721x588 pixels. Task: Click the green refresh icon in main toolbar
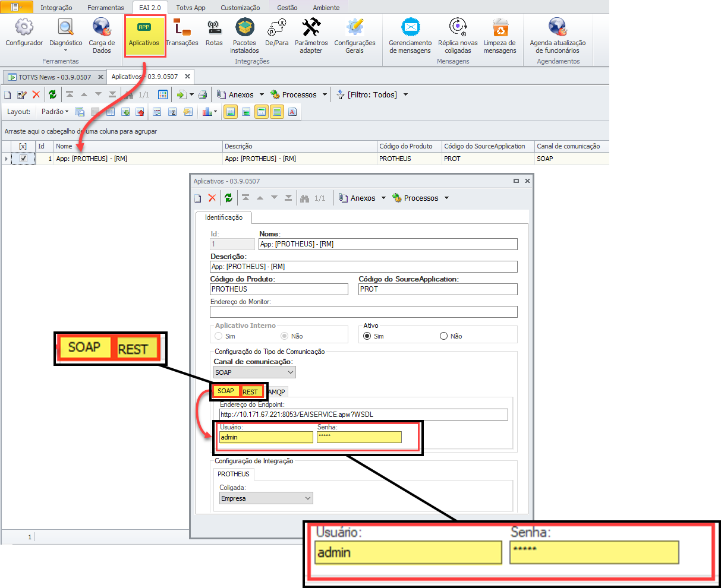pos(52,95)
